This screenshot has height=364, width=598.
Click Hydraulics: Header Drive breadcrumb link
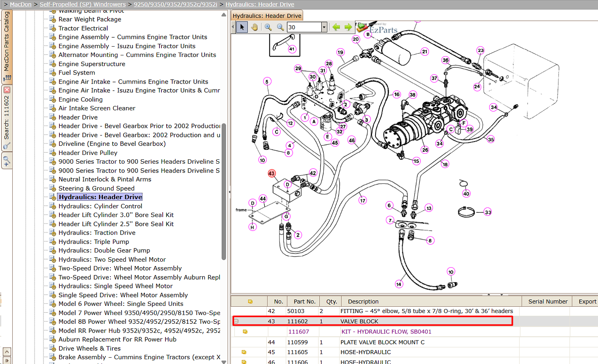[260, 4]
